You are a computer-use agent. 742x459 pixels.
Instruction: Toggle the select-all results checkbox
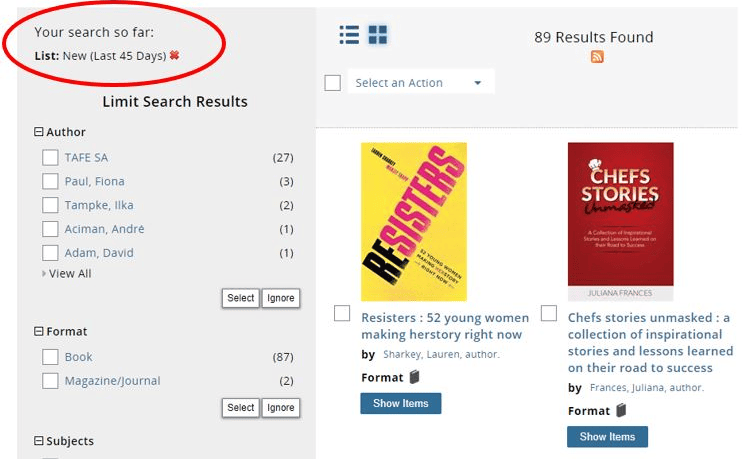click(333, 83)
